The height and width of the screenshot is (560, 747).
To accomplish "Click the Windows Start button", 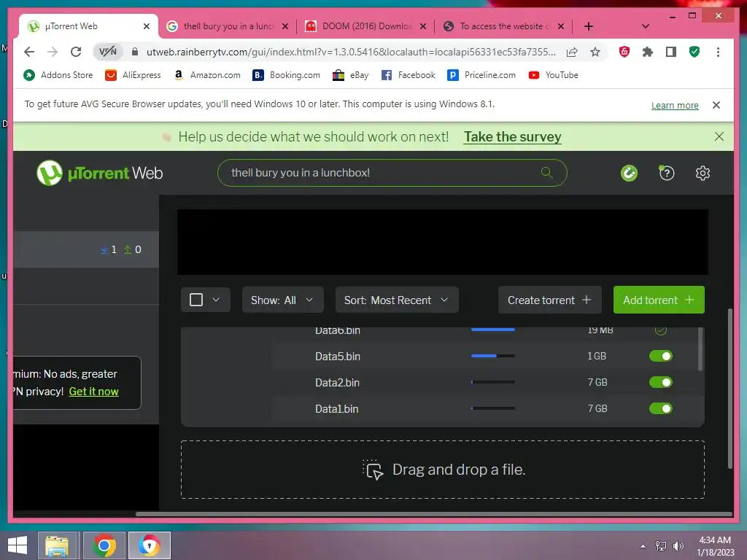I will click(x=18, y=545).
